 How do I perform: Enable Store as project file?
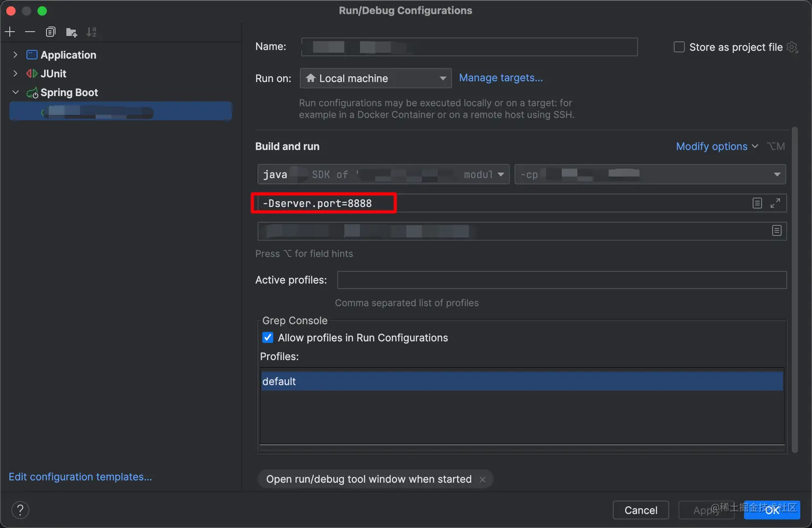click(679, 47)
